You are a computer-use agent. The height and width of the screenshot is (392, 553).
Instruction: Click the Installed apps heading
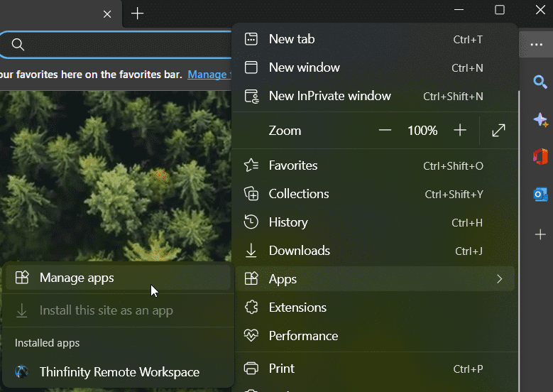pyautogui.click(x=48, y=343)
